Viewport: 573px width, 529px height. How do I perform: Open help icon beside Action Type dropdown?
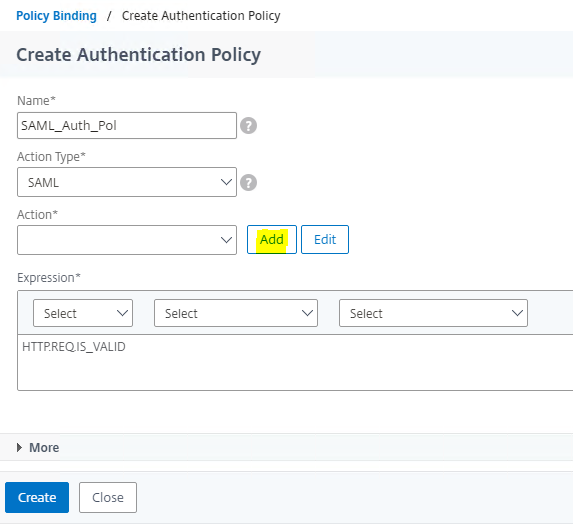pos(248,183)
